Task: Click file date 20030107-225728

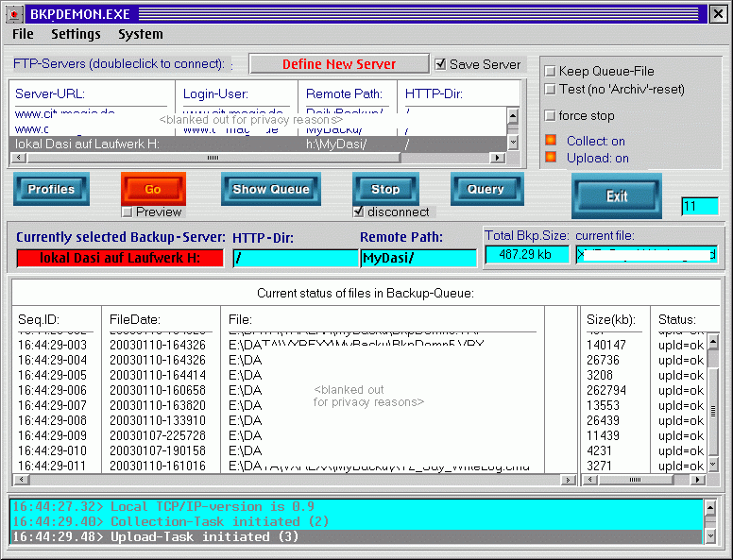Action: (x=158, y=435)
